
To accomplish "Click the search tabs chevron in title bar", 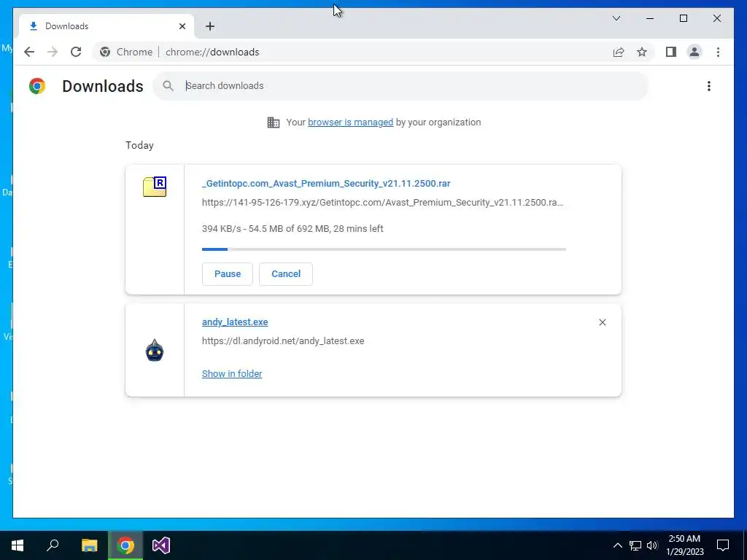I will click(616, 18).
